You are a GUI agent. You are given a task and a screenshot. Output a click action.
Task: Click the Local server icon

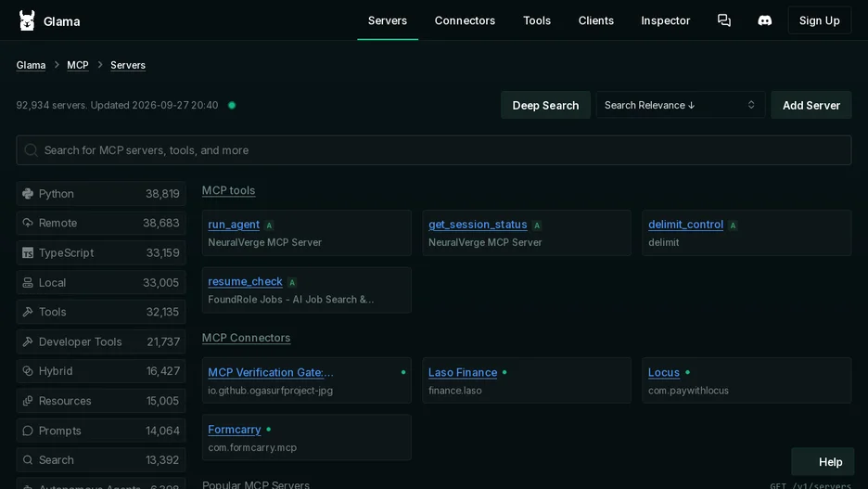(x=28, y=282)
